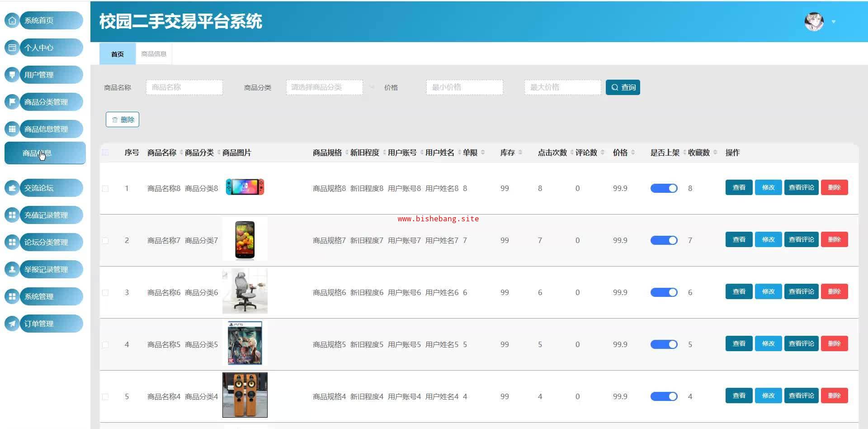Expand the 系统管理 sidebar menu
Image resolution: width=868 pixels, height=429 pixels.
(x=52, y=296)
